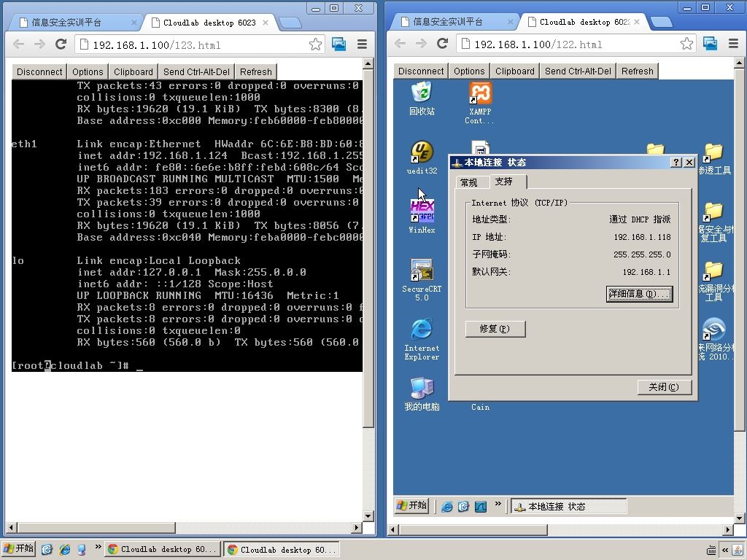
Task: Click Internet Explorer icon in host taskbar
Action: (65, 550)
